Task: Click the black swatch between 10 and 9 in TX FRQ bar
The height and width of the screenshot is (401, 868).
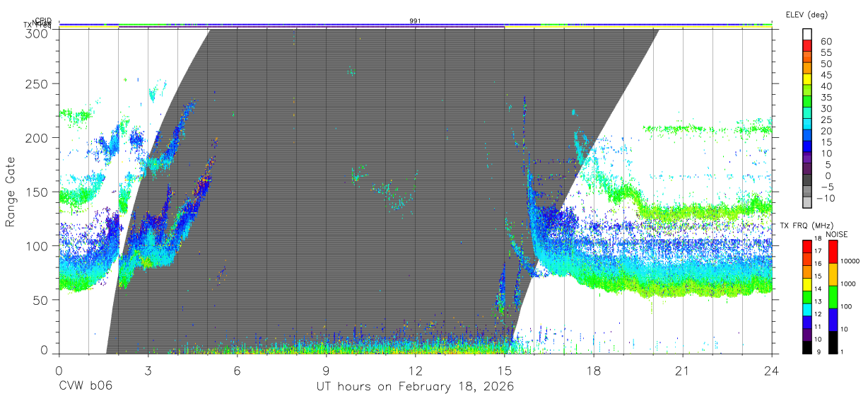Action: pos(806,347)
